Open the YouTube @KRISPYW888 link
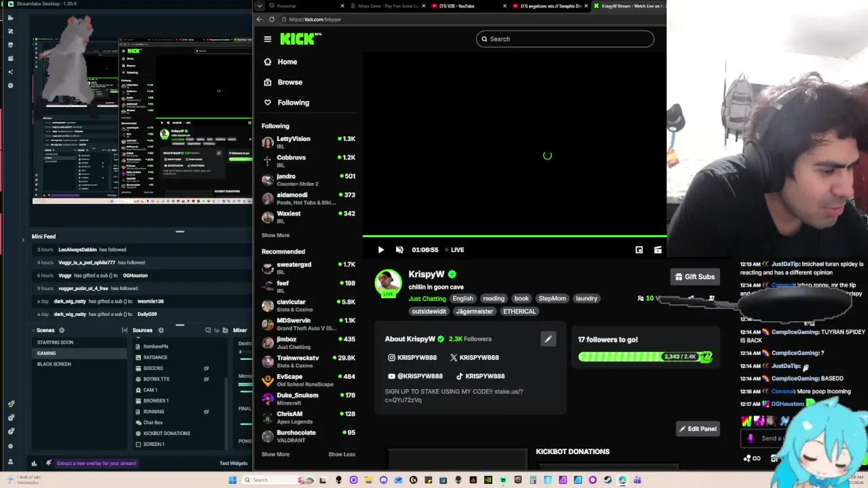 pos(415,376)
